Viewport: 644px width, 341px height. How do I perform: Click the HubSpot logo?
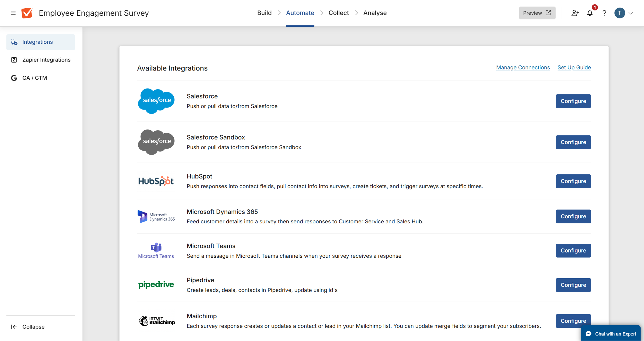point(156,181)
